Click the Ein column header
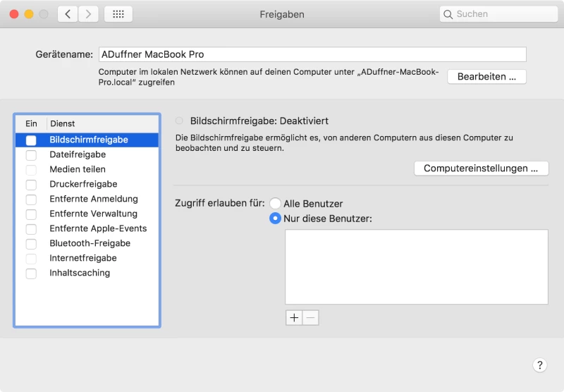Viewport: 564px width, 392px height. 31,123
